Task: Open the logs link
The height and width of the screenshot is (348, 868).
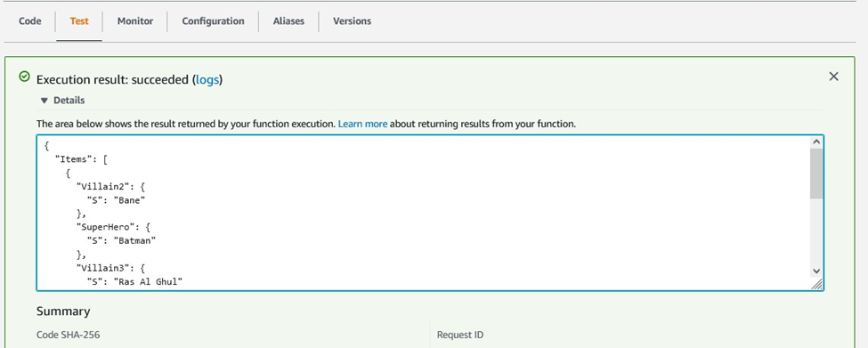Action: point(207,80)
